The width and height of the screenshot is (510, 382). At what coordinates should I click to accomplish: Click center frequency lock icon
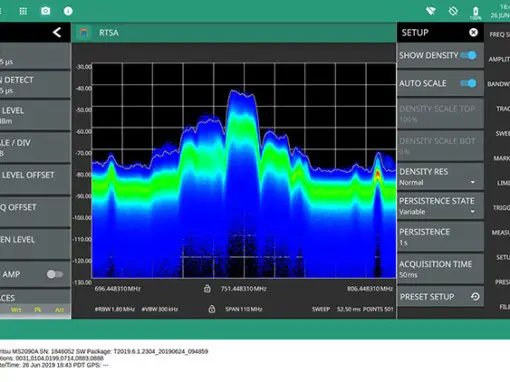pos(207,289)
